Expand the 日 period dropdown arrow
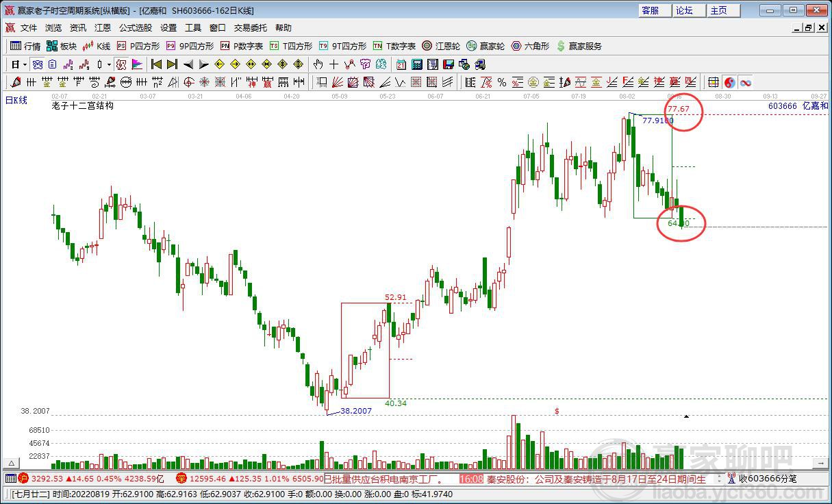Viewport: 832px width, 504px height. [25, 64]
